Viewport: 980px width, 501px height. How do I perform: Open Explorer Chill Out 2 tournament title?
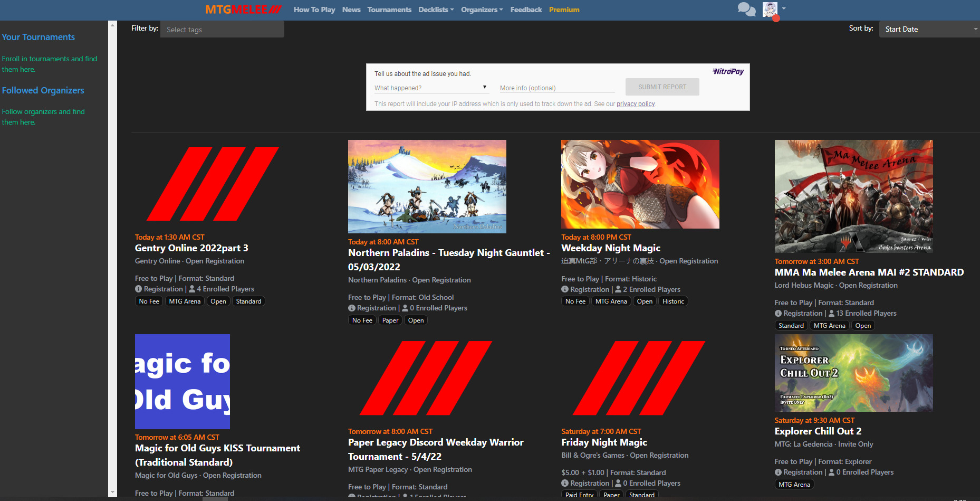click(818, 431)
